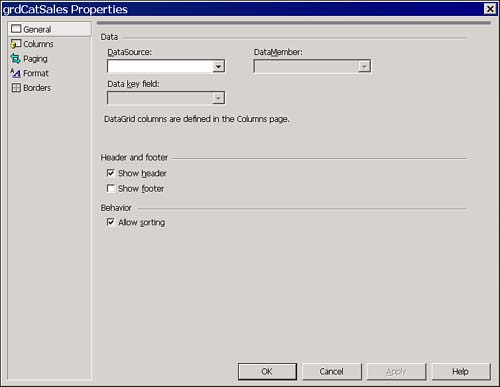The image size is (500, 387).
Task: Click the Data key field dropdown arrow
Action: 218,98
